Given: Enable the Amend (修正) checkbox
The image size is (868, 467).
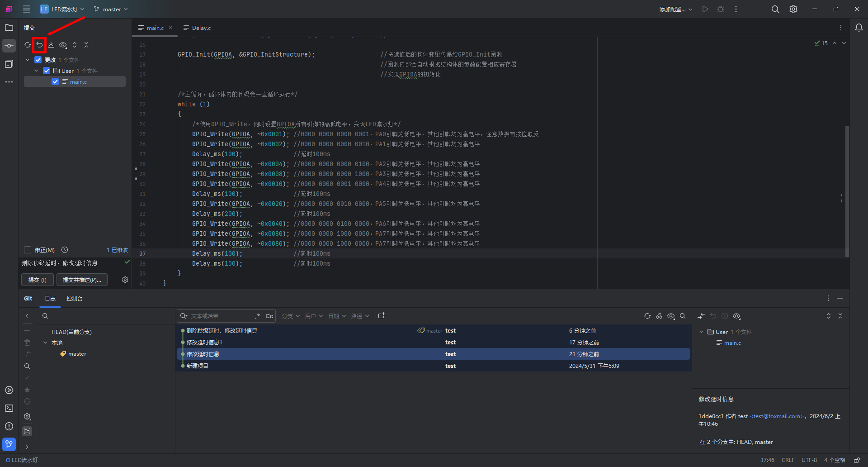Looking at the screenshot, I should click(28, 250).
